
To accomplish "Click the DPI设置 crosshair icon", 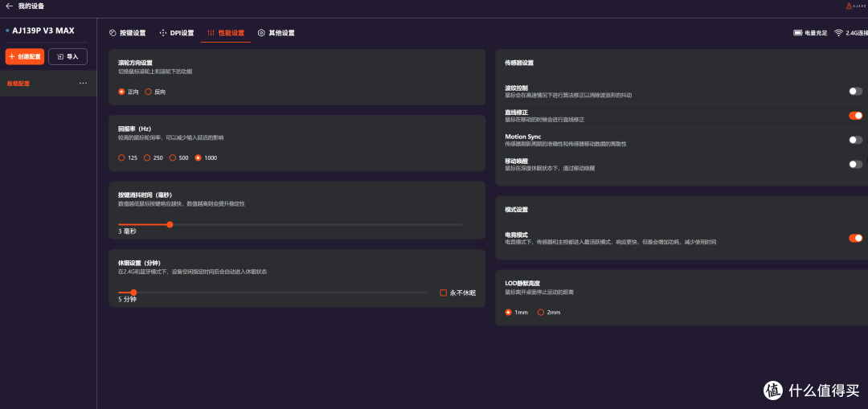I will (162, 33).
